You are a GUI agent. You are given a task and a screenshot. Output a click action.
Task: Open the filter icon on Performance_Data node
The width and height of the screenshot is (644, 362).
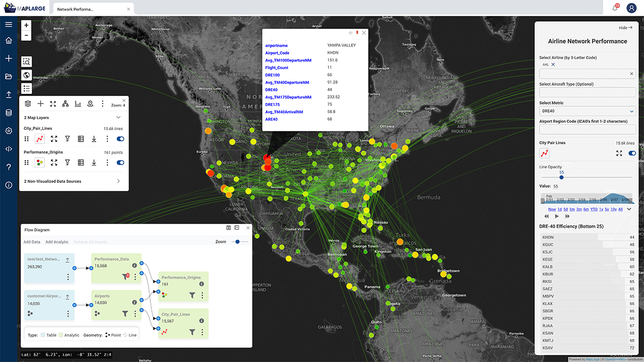(125, 277)
